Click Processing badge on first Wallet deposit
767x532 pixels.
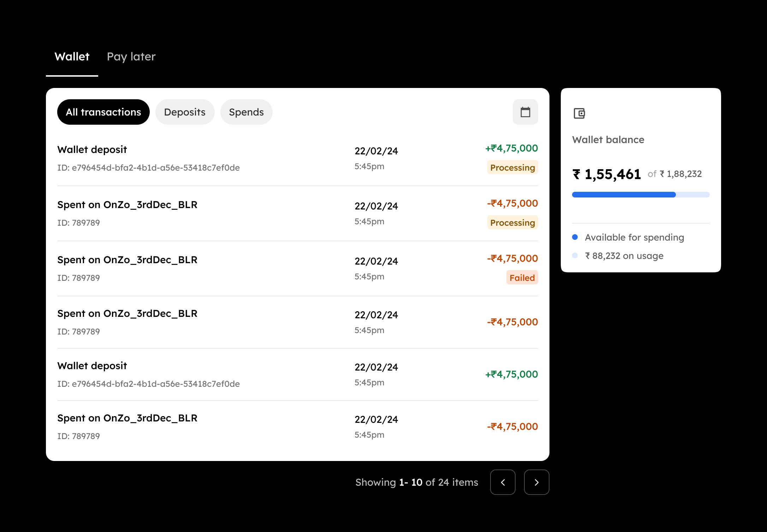click(x=512, y=167)
